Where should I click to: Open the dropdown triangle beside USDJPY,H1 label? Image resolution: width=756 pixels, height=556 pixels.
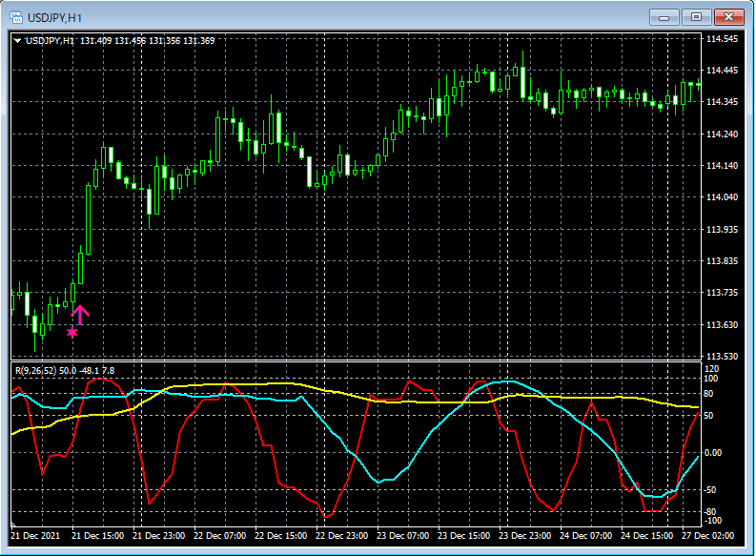coord(17,40)
